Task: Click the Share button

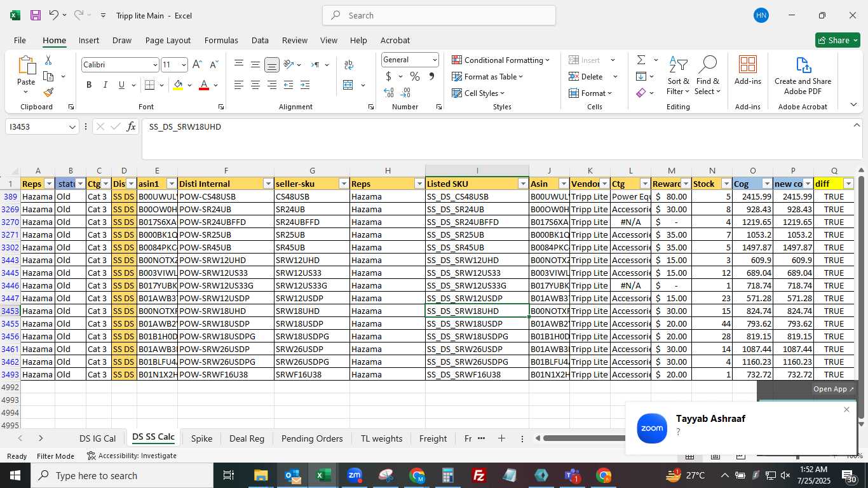Action: [x=837, y=40]
